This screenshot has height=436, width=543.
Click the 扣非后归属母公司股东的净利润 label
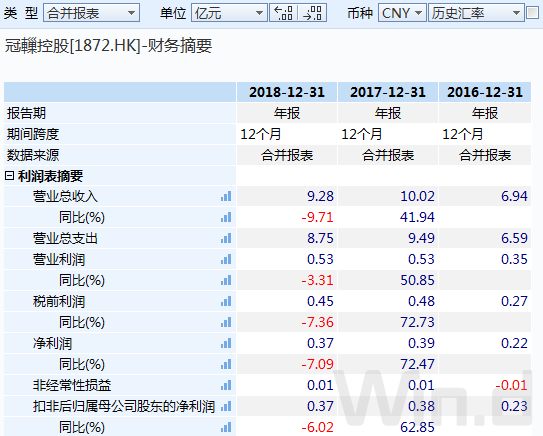[x=124, y=406]
